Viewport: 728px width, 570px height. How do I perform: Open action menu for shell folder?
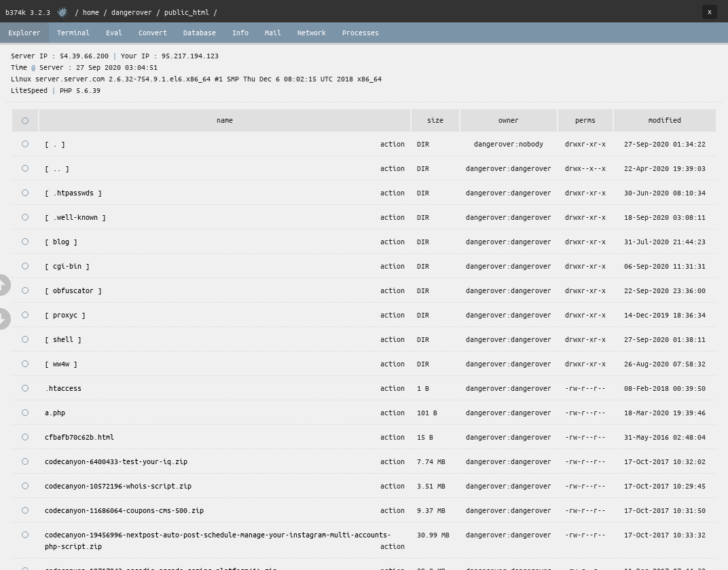tap(392, 339)
